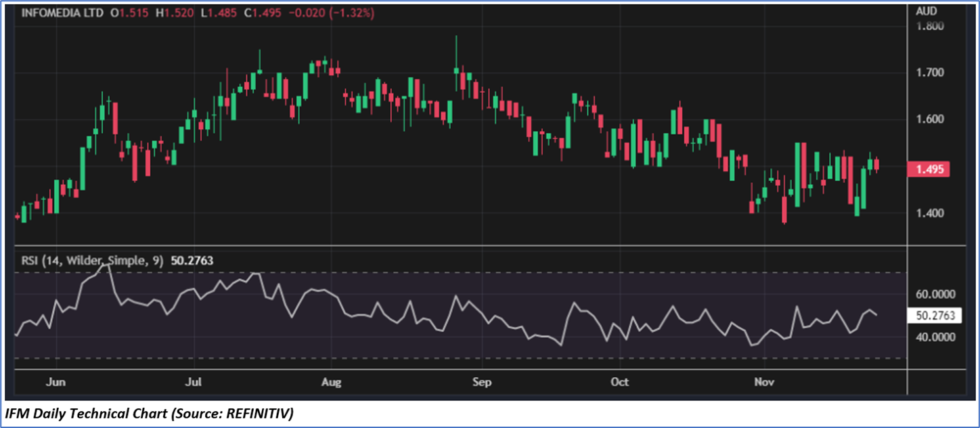This screenshot has height=428, width=980.
Task: Click the red 1.495 current price tag
Action: 929,169
